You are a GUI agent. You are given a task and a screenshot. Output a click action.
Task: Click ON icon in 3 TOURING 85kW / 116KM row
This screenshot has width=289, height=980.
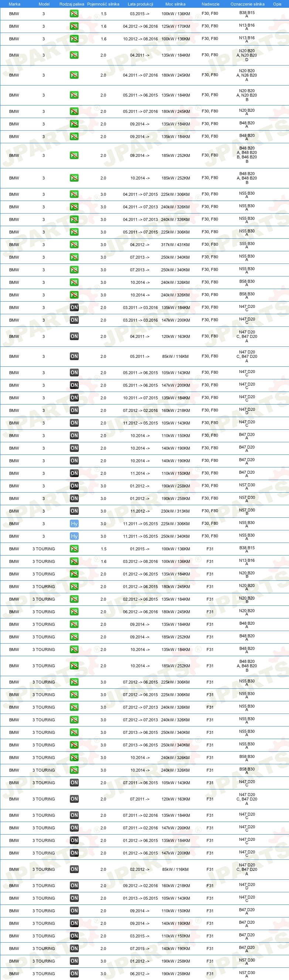(74, 869)
